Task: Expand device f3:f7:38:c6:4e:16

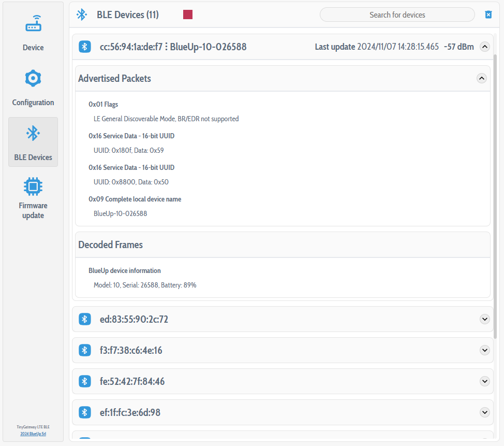Action: coord(484,350)
